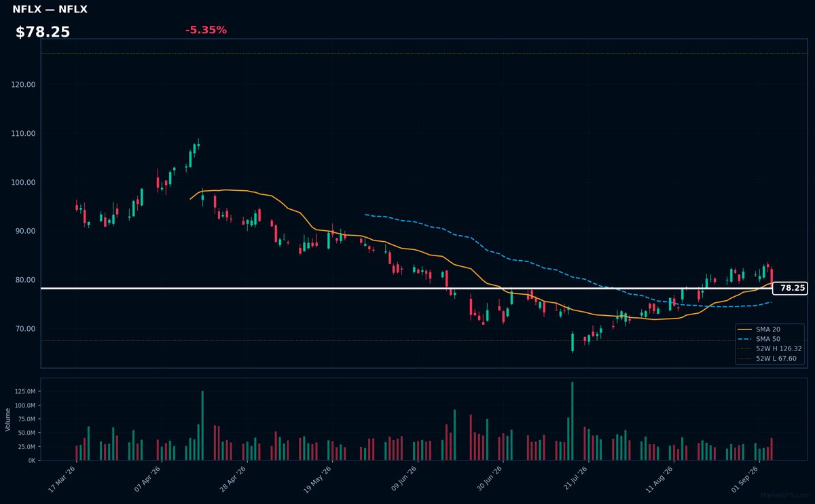Click the 120.00 price axis label
The width and height of the screenshot is (815, 504).
pyautogui.click(x=24, y=84)
